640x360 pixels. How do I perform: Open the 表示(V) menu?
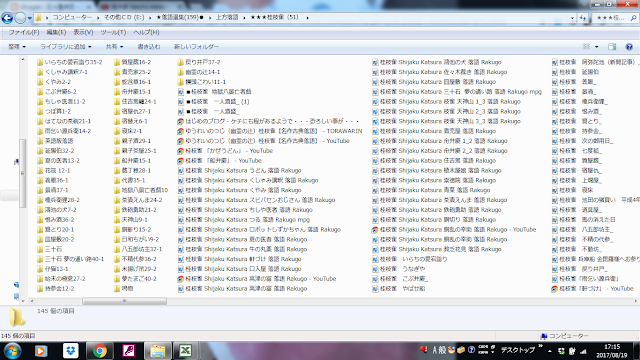pyautogui.click(x=83, y=32)
